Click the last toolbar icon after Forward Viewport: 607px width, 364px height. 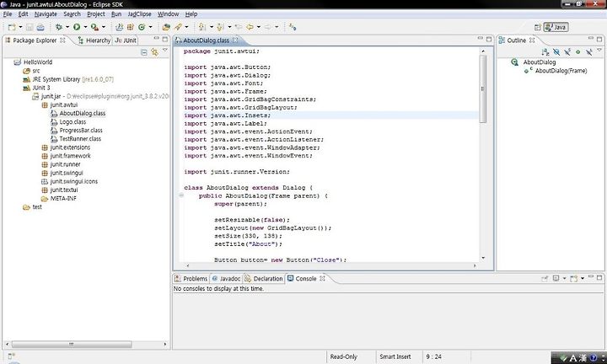pos(293,27)
